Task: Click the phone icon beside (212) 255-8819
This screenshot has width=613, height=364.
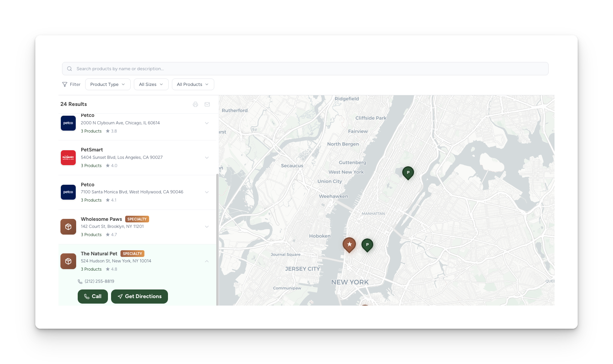Action: point(80,282)
